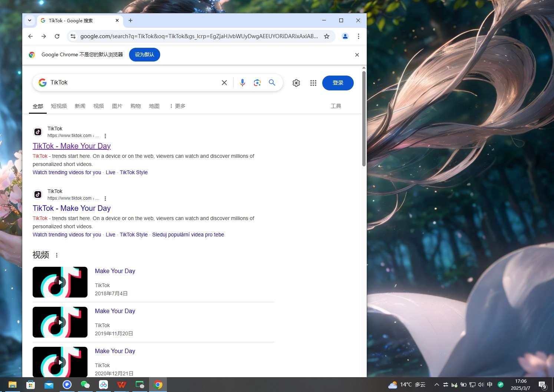554x392 pixels.
Task: Expand the 更多 dropdown
Action: coord(177,106)
